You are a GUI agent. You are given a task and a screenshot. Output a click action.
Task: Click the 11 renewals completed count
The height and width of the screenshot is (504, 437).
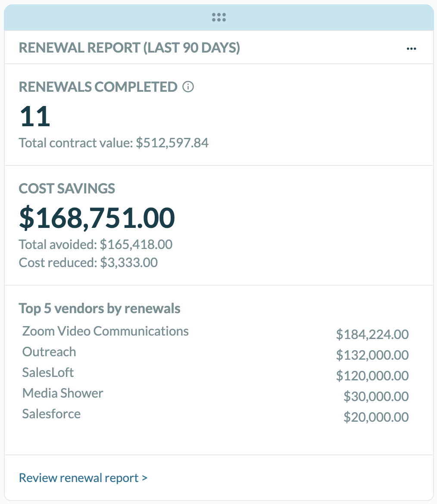pos(35,117)
